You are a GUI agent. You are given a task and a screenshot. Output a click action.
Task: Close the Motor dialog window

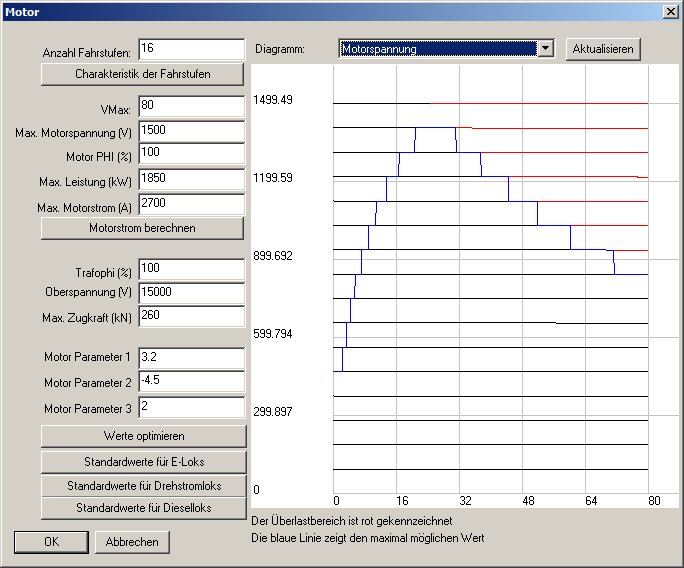670,12
